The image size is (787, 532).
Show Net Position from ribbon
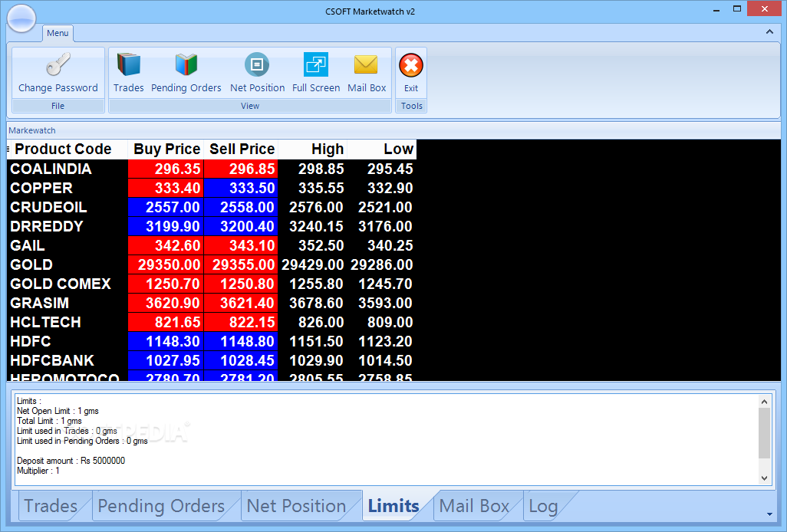257,65
